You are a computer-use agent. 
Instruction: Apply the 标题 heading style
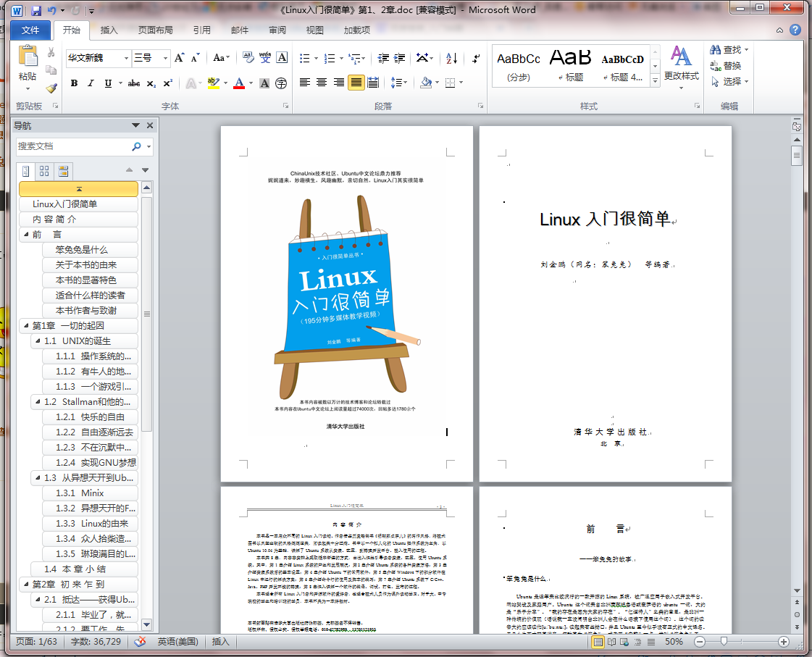click(x=570, y=65)
